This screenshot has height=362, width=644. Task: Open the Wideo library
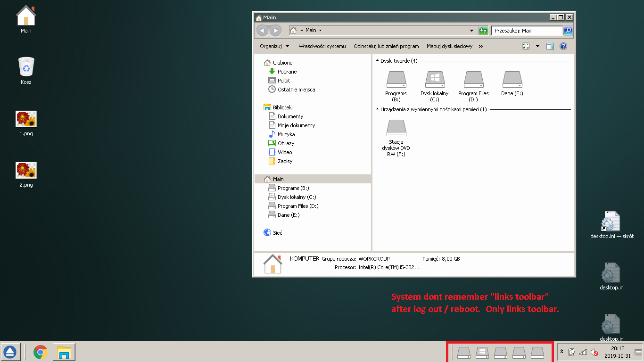[x=285, y=152]
